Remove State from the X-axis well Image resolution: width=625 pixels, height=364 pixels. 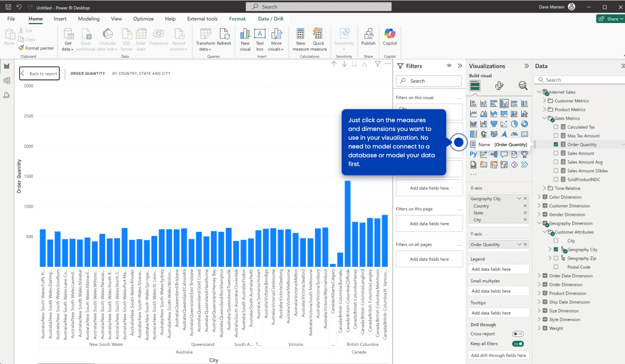525,213
